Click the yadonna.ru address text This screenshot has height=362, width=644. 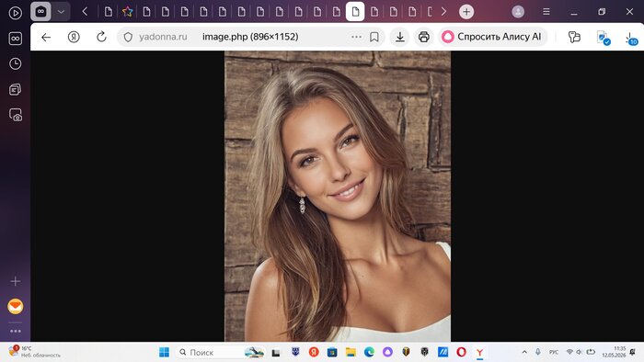(163, 37)
